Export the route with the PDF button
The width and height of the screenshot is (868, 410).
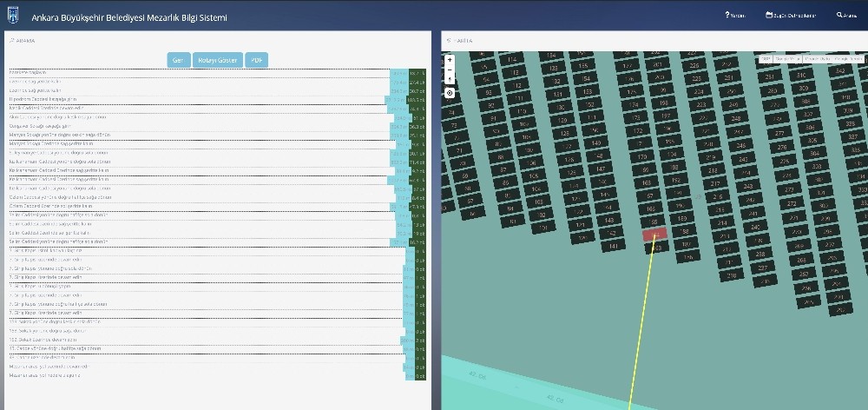[x=256, y=61]
